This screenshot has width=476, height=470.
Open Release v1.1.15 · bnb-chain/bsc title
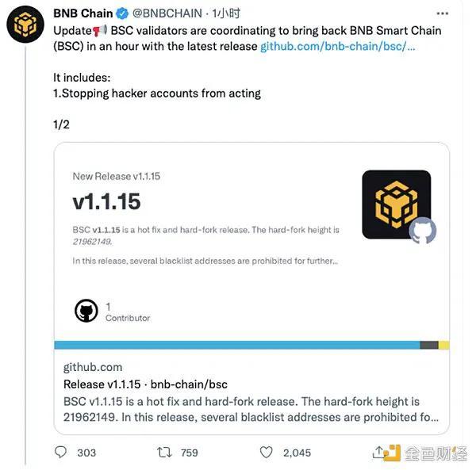145,384
